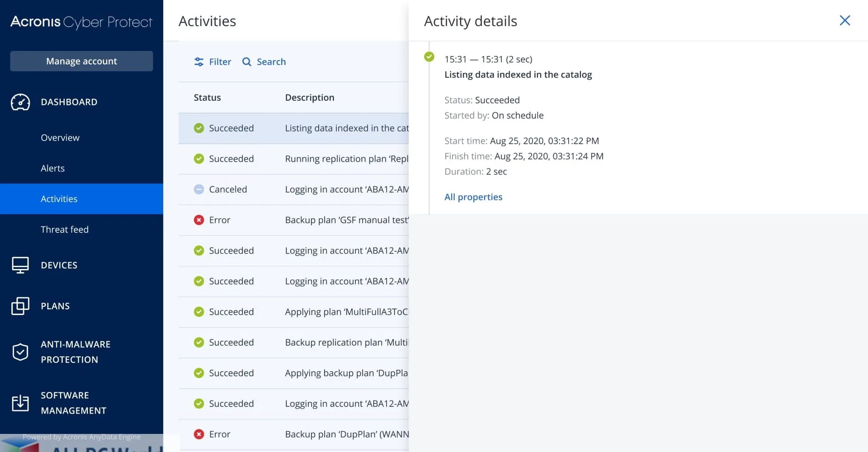
Task: Select the Devices monitor icon in sidebar
Action: (x=20, y=265)
